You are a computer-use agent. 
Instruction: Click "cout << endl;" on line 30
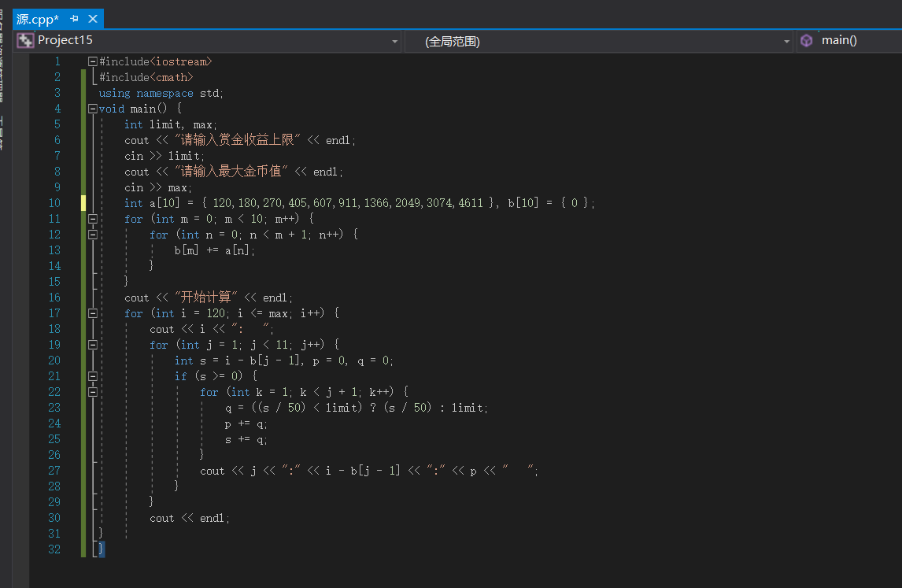click(x=189, y=518)
